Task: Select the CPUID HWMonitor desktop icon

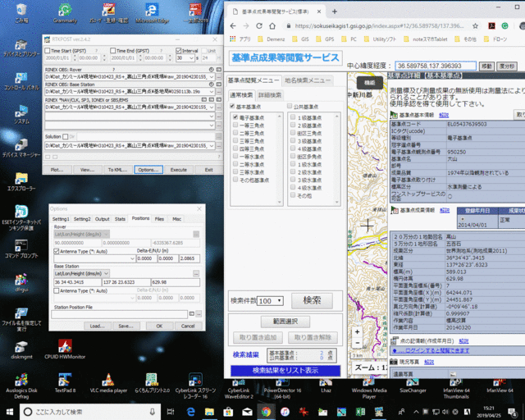Action: tap(65, 349)
